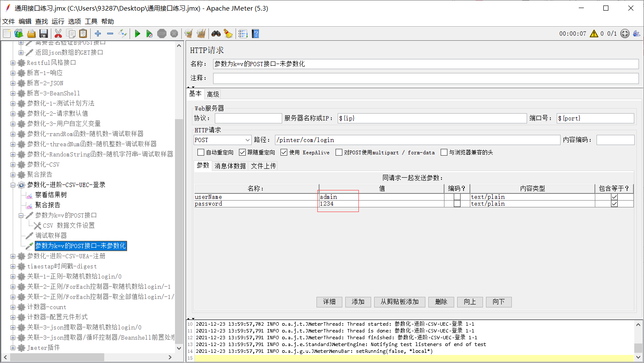Expand 断言-1-响应 tree node
Screen dimensions: 644x363
coord(13,73)
